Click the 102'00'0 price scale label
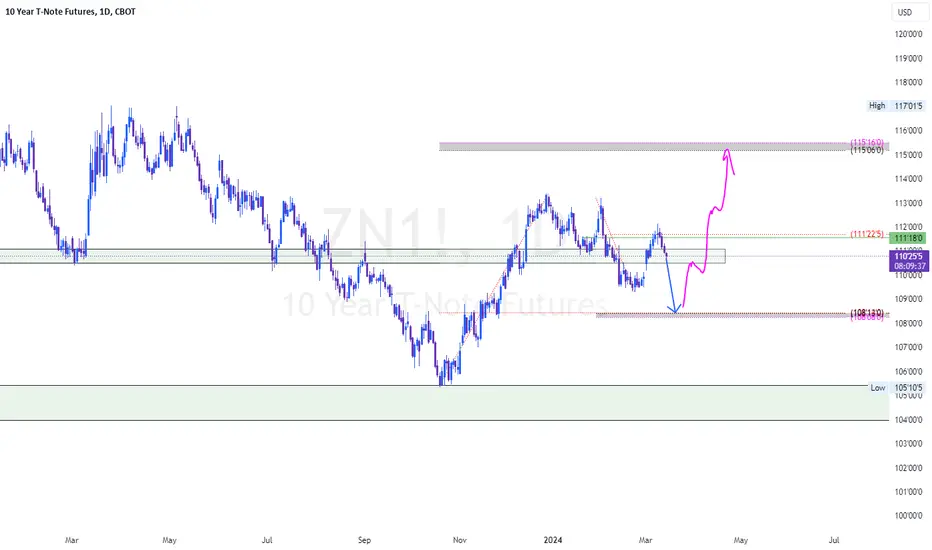The height and width of the screenshot is (550, 932). [908, 468]
